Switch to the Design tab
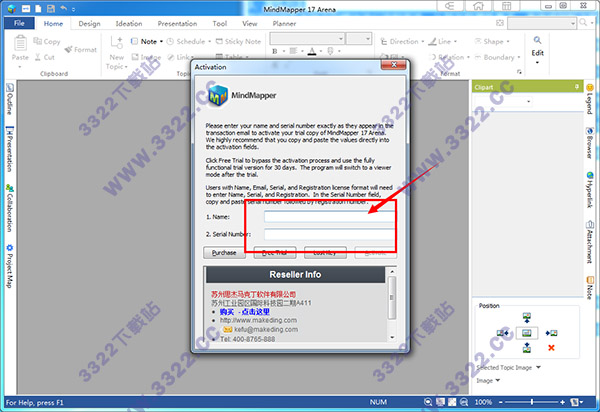 click(x=89, y=23)
